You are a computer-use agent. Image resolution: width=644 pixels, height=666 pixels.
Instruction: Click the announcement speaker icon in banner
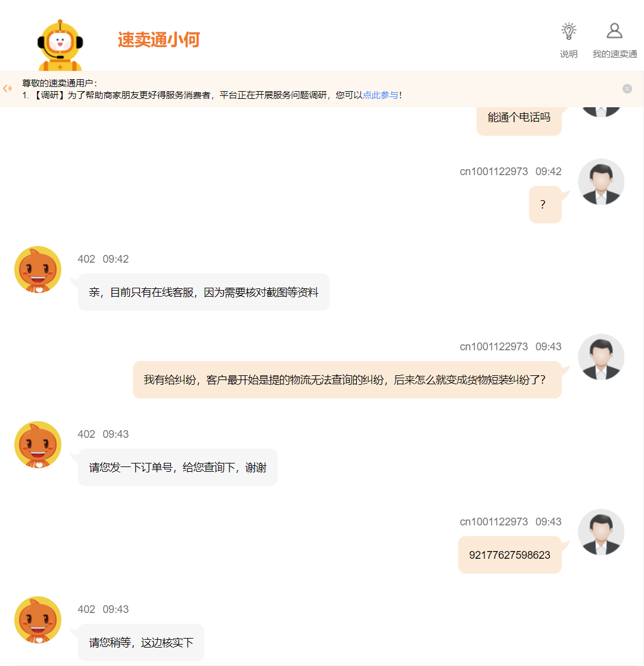click(7, 88)
